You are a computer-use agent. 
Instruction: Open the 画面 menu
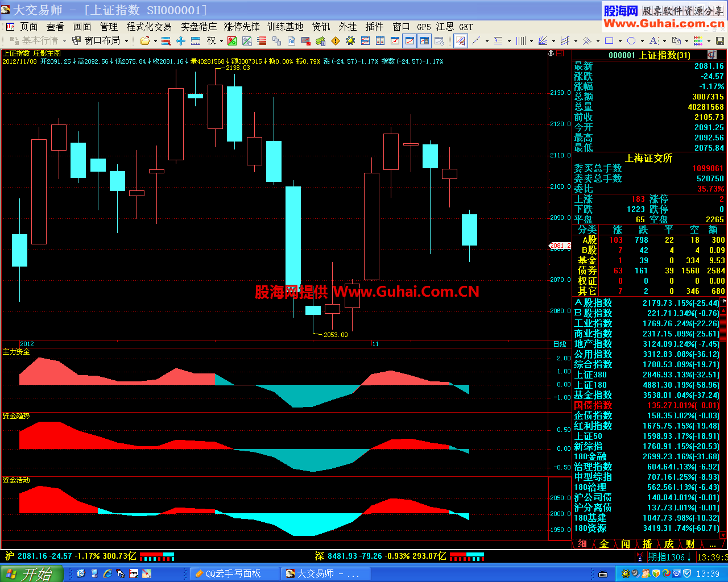tap(82, 27)
